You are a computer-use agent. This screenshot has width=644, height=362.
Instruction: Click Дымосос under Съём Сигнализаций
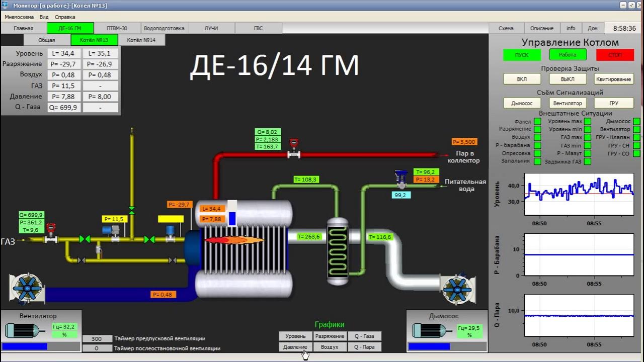pyautogui.click(x=522, y=103)
